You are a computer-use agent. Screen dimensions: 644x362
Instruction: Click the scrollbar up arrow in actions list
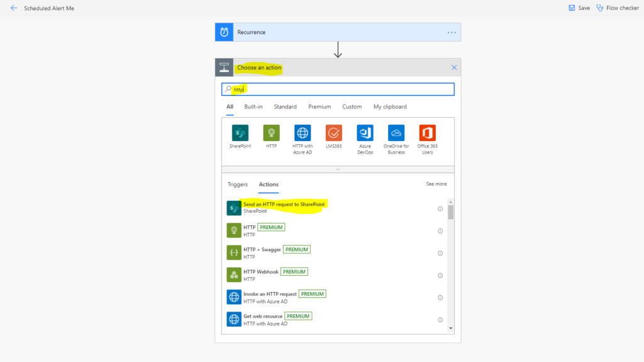pos(450,202)
